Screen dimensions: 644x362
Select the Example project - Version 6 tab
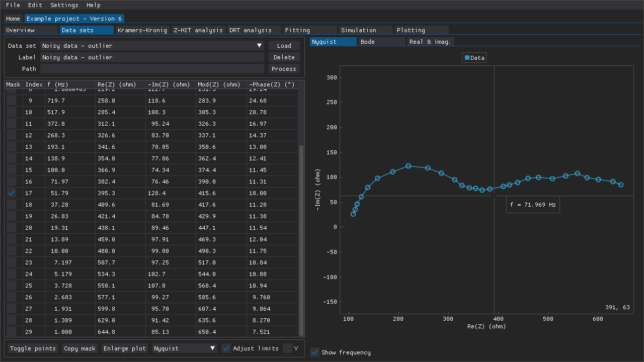[74, 19]
